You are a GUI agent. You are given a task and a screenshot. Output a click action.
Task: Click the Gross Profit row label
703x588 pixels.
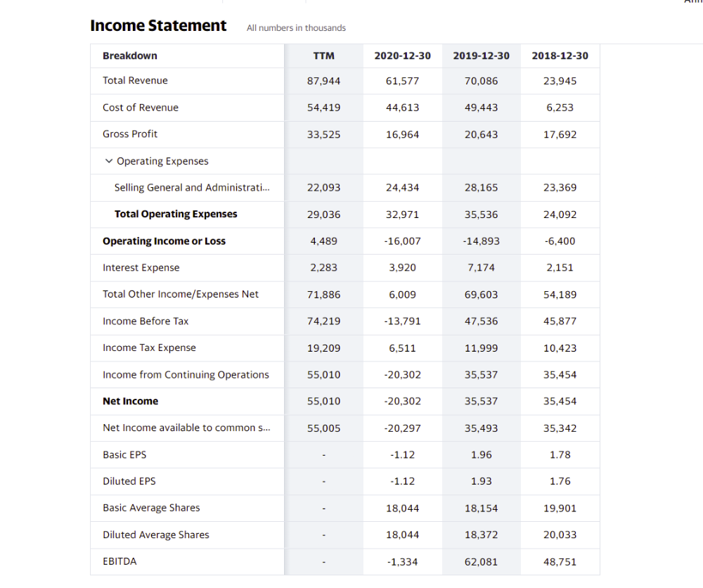(130, 134)
